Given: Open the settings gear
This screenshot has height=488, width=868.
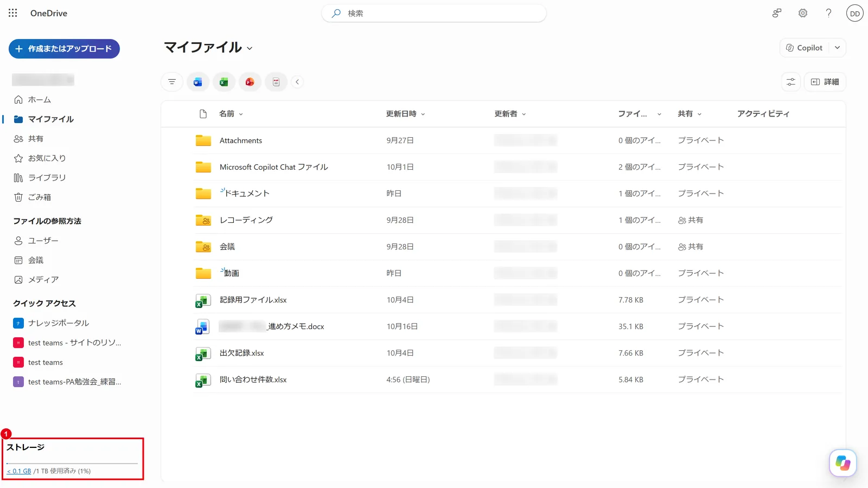Looking at the screenshot, I should 803,13.
